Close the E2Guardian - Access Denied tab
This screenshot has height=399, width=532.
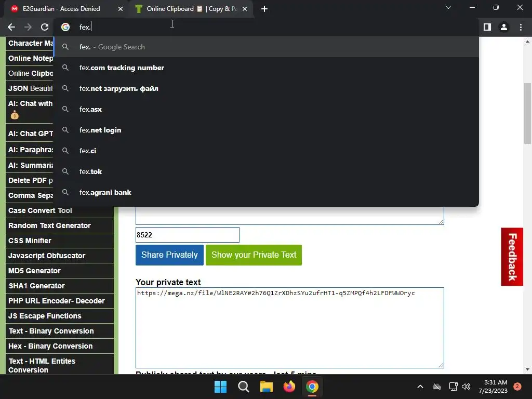(121, 9)
